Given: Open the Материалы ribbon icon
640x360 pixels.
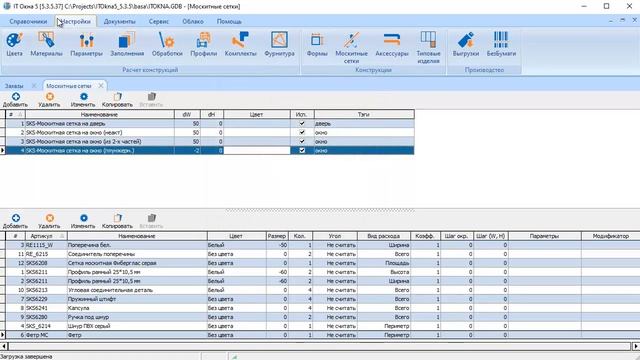Looking at the screenshot, I should (x=47, y=44).
